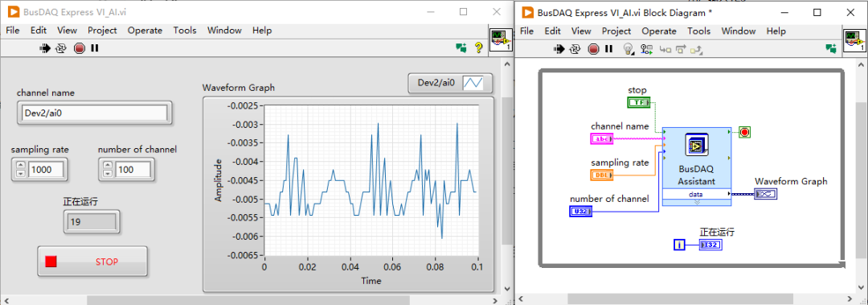Click Step Out icon in Block Diagram

(697, 49)
